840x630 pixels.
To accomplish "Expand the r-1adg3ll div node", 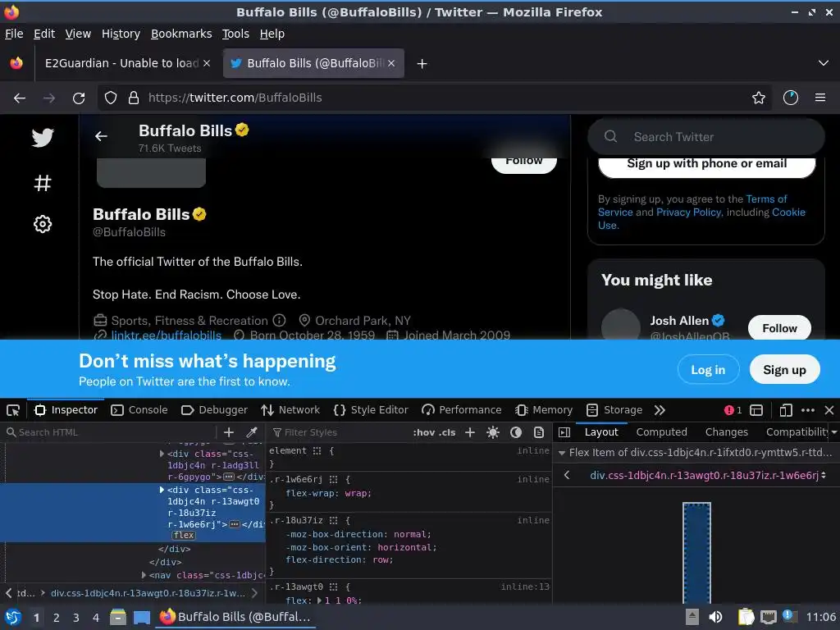I will pos(162,454).
